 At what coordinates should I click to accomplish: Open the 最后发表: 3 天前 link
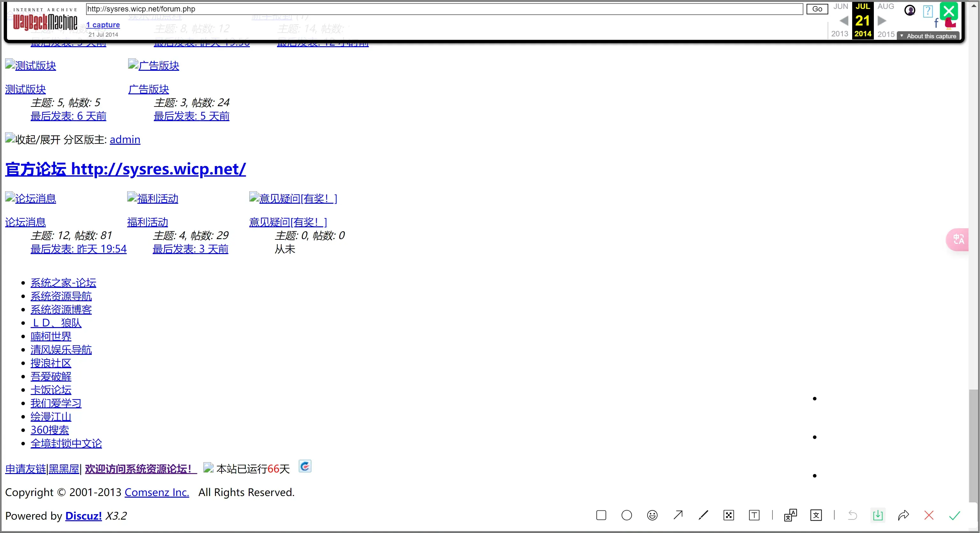coord(190,249)
